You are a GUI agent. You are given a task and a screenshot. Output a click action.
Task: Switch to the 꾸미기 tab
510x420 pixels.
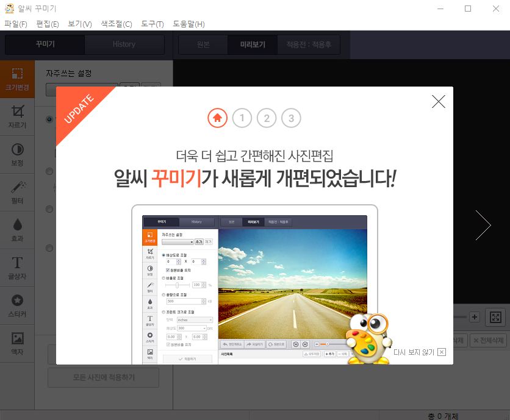(x=45, y=44)
